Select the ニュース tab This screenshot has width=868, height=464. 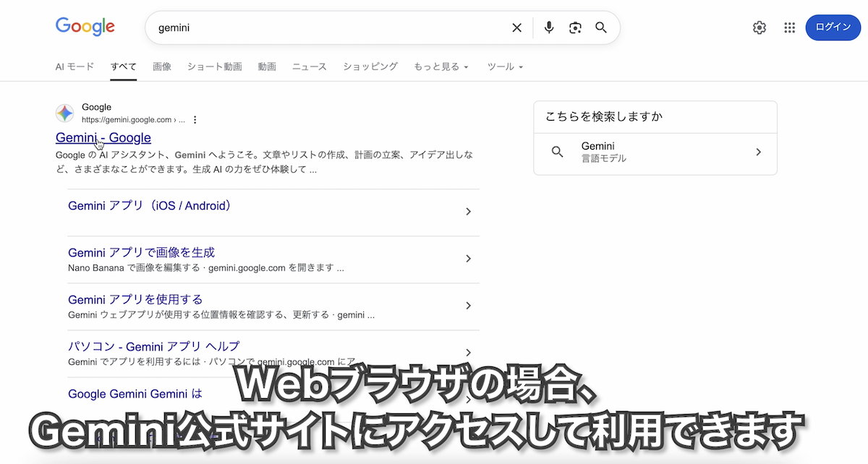tap(309, 66)
